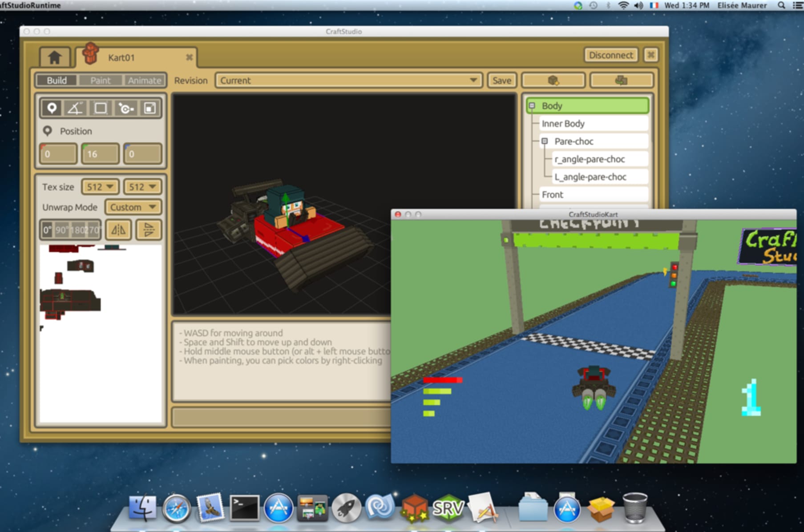This screenshot has height=532, width=804.
Task: Edit the X position field
Action: click(58, 154)
